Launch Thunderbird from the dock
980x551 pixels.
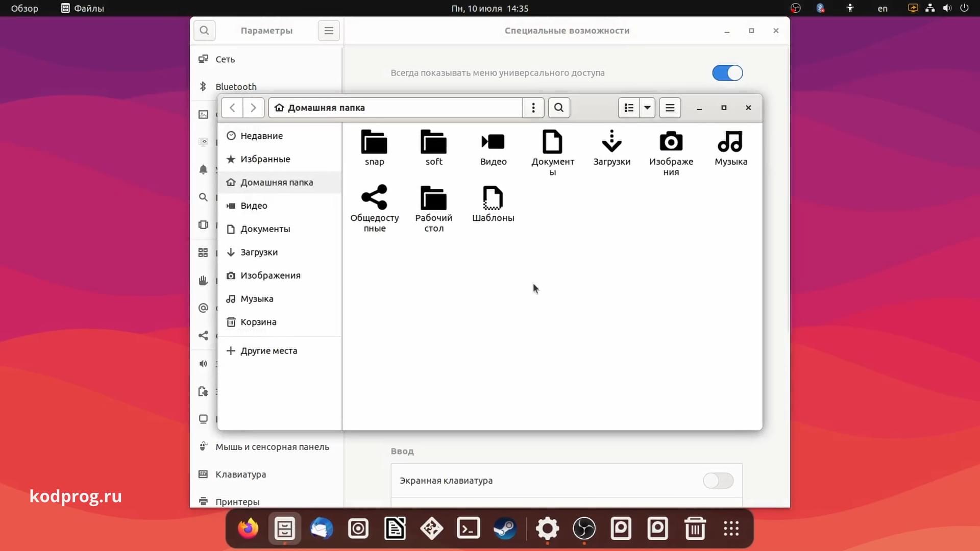(322, 529)
